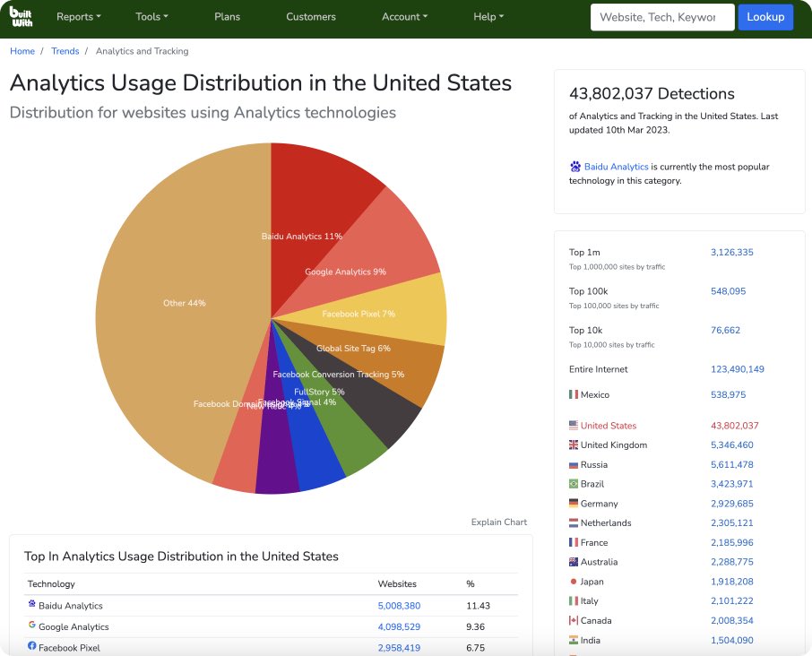The image size is (812, 656).
Task: Click Russia count 5,611,478
Action: pos(731,464)
